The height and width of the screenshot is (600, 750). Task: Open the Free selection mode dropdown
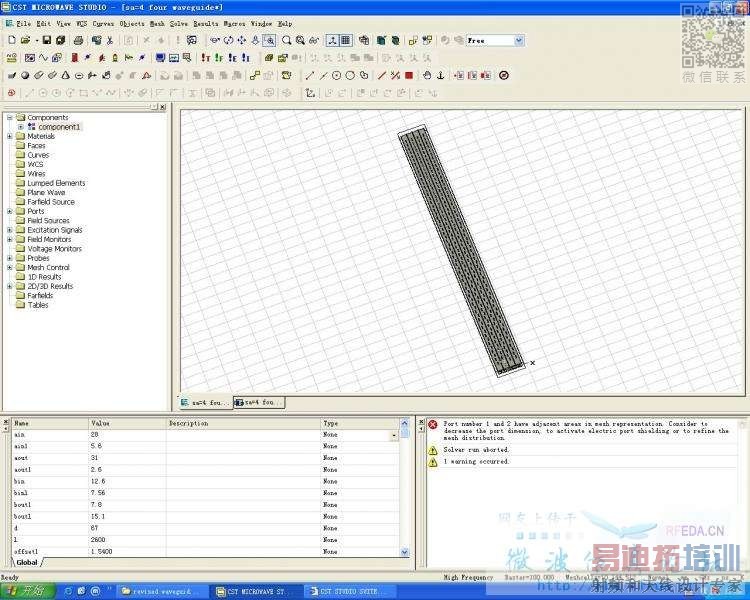click(519, 40)
